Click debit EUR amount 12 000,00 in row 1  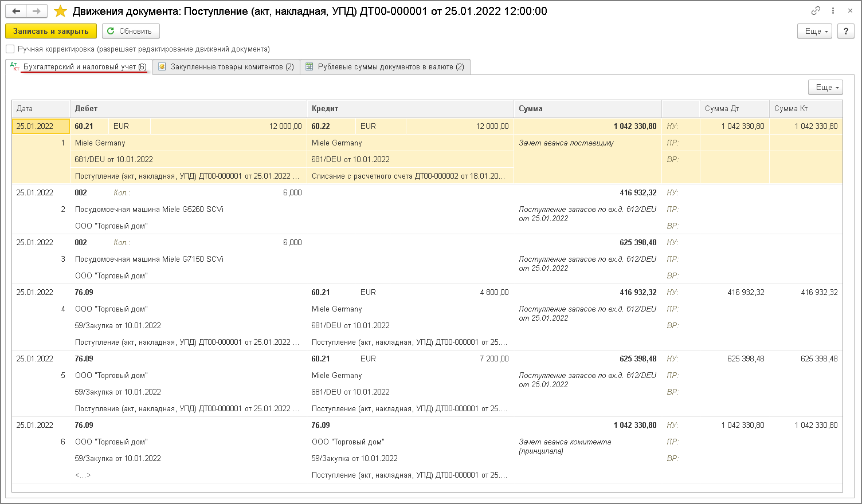[x=285, y=126]
